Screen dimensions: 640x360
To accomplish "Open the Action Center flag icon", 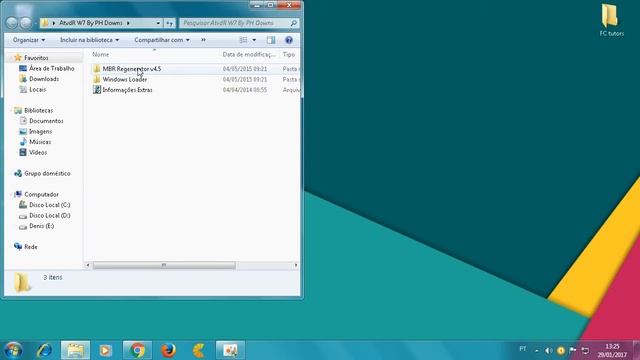I will [x=573, y=350].
